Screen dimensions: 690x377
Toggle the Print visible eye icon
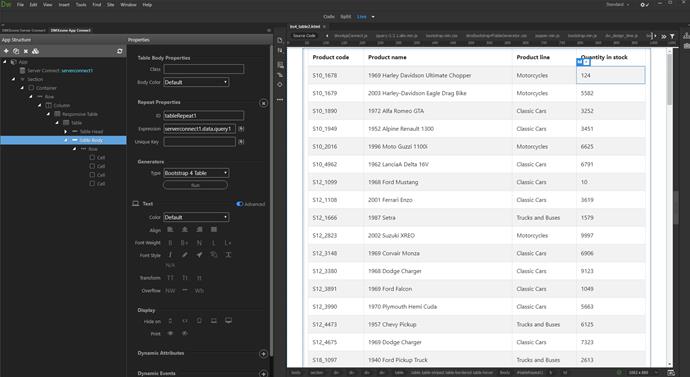point(170,333)
